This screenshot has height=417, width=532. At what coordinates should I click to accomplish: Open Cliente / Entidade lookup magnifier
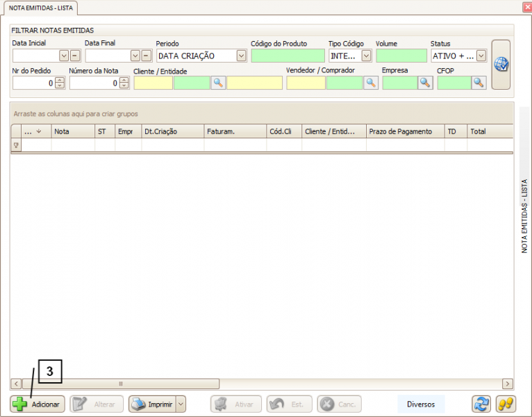[x=218, y=83]
